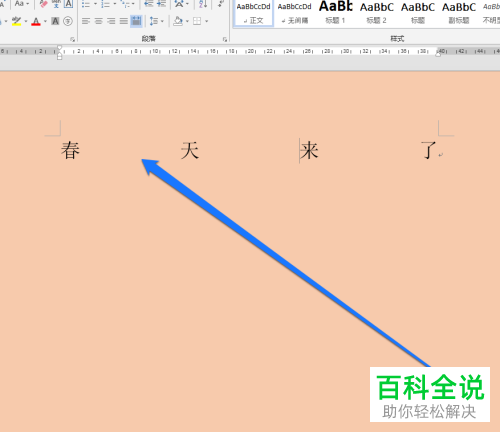Image resolution: width=500 pixels, height=432 pixels.
Task: Open the Change Case Aa dropdown
Action: coord(22,4)
